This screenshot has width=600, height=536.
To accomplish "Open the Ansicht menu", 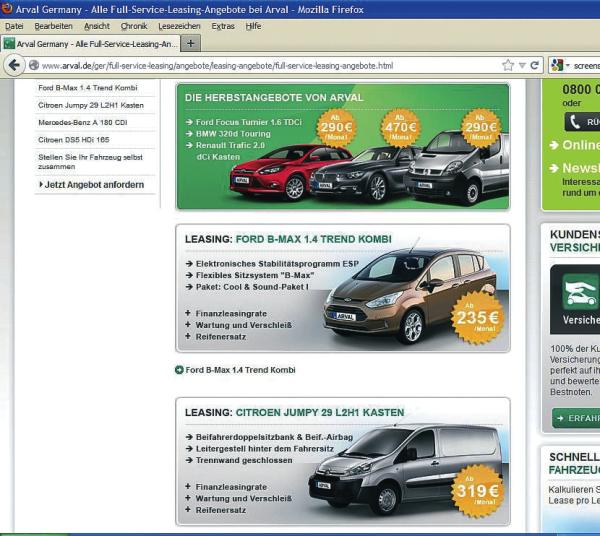I will pos(96,26).
